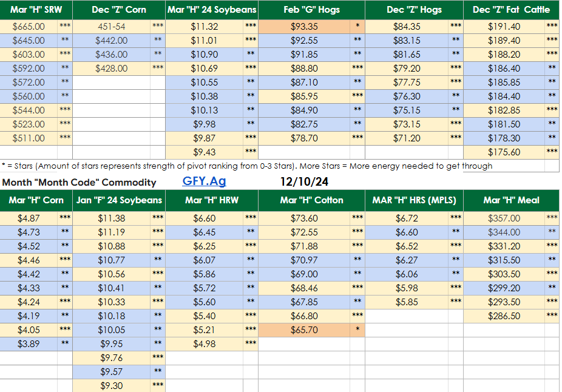Click the $665.00 SRW price cell

point(29,27)
